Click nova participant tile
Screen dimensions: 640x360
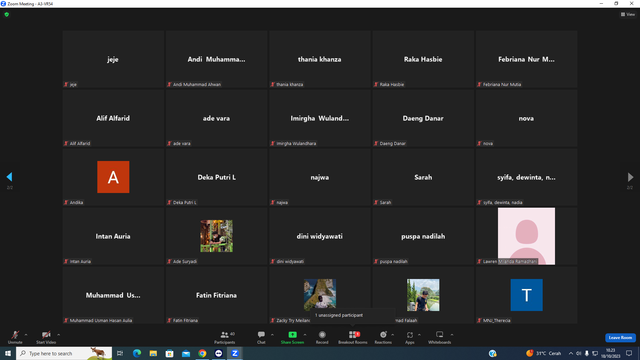pyautogui.click(x=526, y=118)
